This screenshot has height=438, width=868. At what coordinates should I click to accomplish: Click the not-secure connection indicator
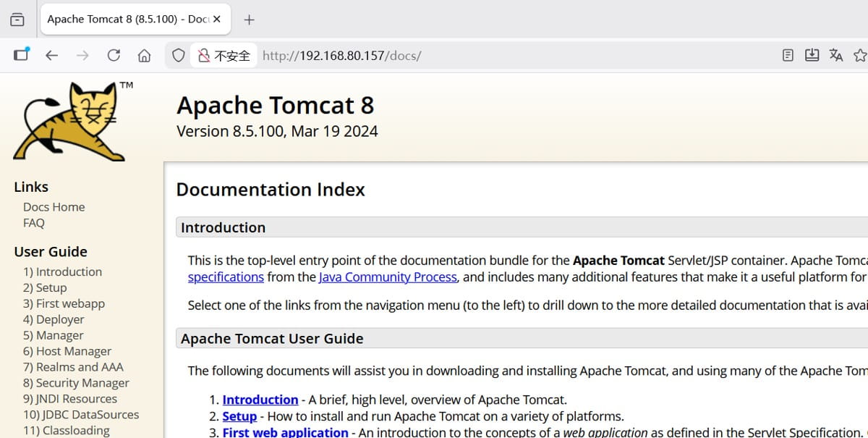pyautogui.click(x=224, y=56)
